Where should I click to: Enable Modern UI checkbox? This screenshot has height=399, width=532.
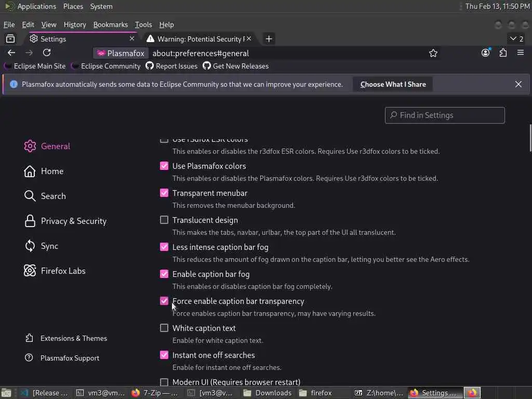click(164, 382)
